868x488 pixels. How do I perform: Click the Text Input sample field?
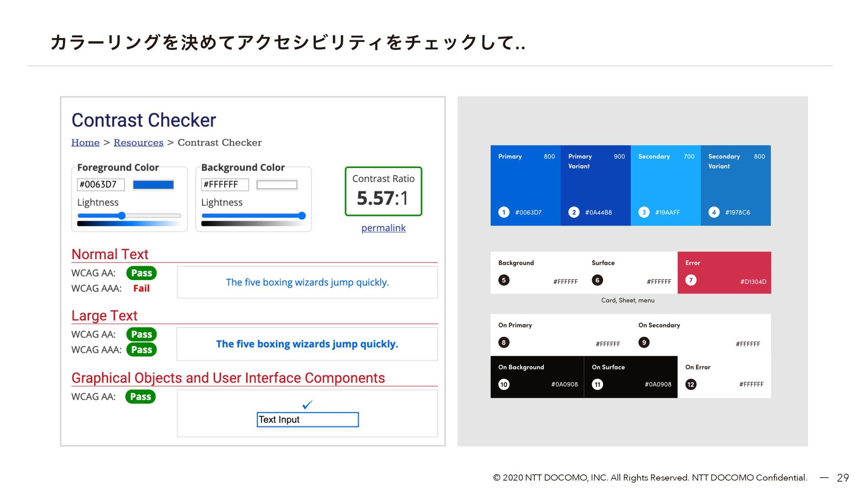(x=308, y=420)
